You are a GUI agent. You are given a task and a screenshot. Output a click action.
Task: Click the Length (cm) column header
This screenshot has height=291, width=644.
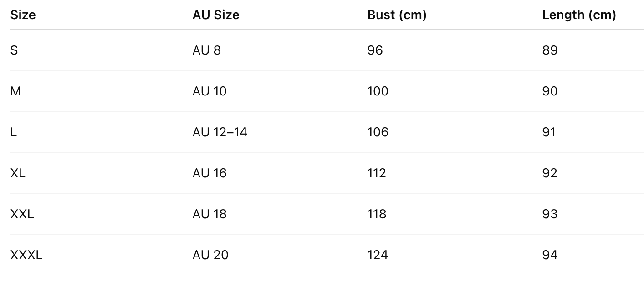(x=578, y=15)
